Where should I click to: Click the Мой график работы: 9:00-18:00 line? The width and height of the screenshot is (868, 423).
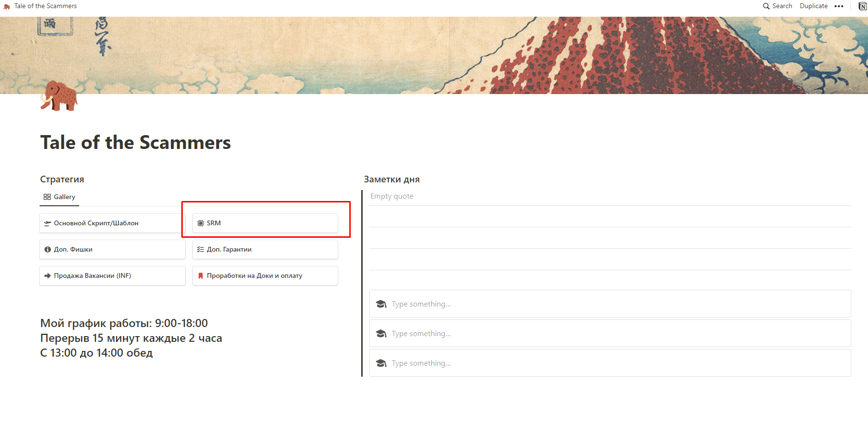tap(124, 323)
